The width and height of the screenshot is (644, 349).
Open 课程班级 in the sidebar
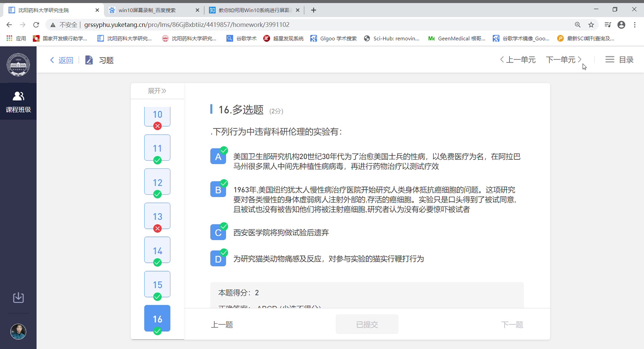[18, 101]
